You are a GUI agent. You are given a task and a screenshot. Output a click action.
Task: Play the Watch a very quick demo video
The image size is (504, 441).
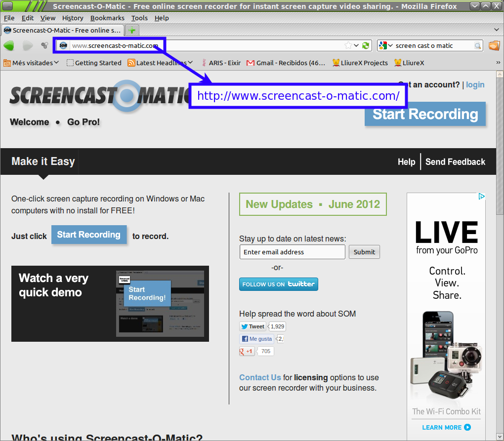(110, 304)
